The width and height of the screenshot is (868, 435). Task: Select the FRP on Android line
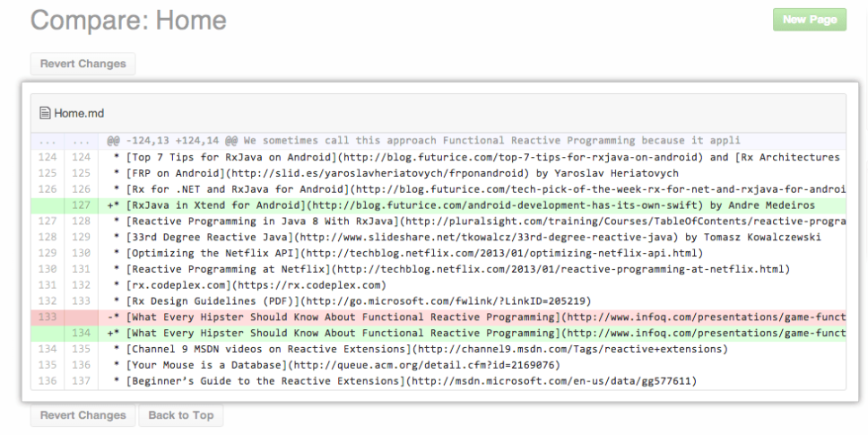438,173
